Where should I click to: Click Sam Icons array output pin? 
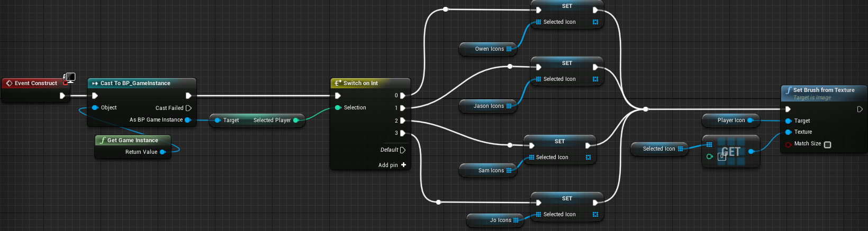tap(509, 170)
